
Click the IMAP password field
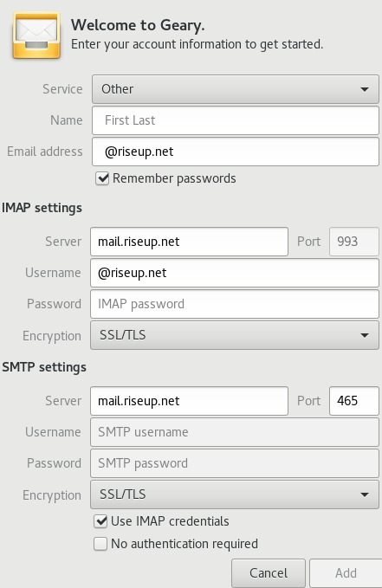235,304
